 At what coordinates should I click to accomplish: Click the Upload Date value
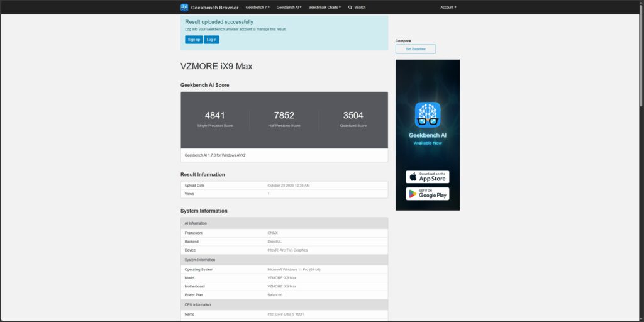pyautogui.click(x=288, y=186)
